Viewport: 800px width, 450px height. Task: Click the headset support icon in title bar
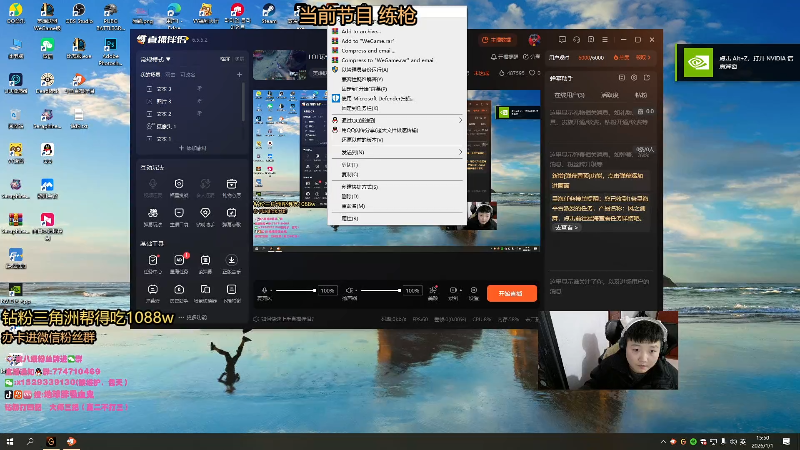coord(577,39)
